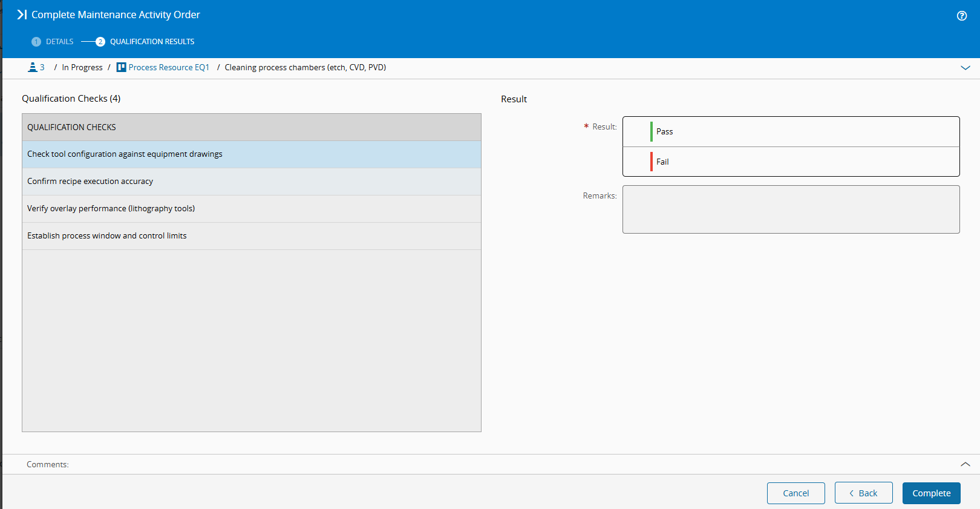Click the help question mark icon

click(961, 16)
